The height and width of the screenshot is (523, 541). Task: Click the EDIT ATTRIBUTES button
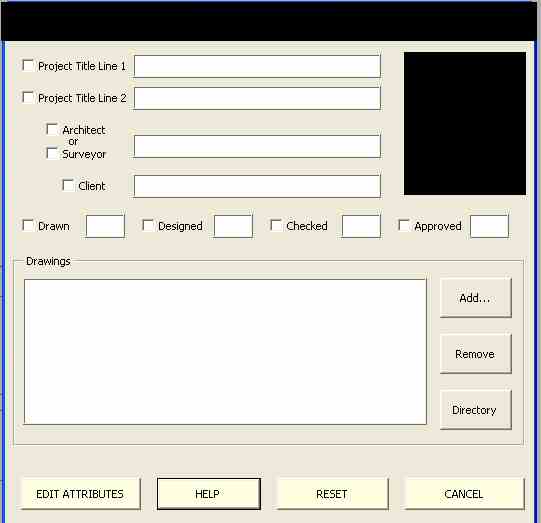(80, 494)
